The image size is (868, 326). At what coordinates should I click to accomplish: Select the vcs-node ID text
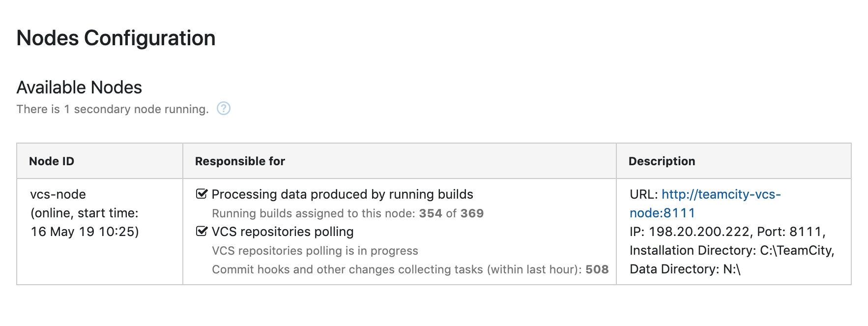[58, 194]
